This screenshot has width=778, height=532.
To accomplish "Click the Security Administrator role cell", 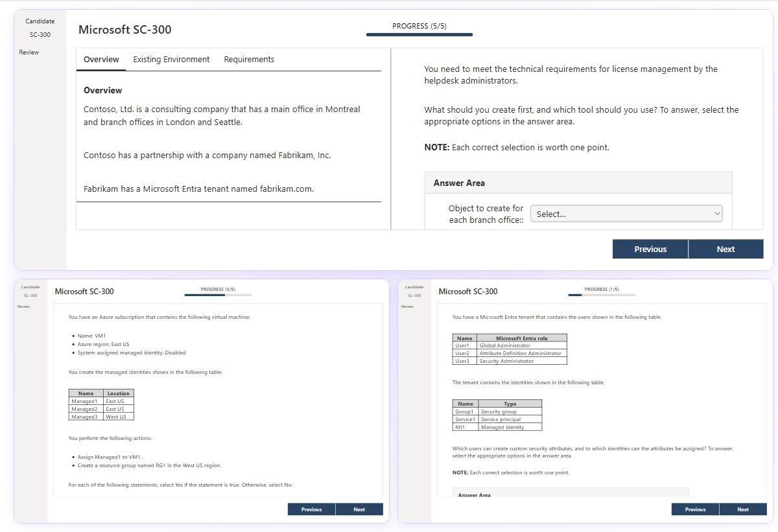I will pos(522,361).
